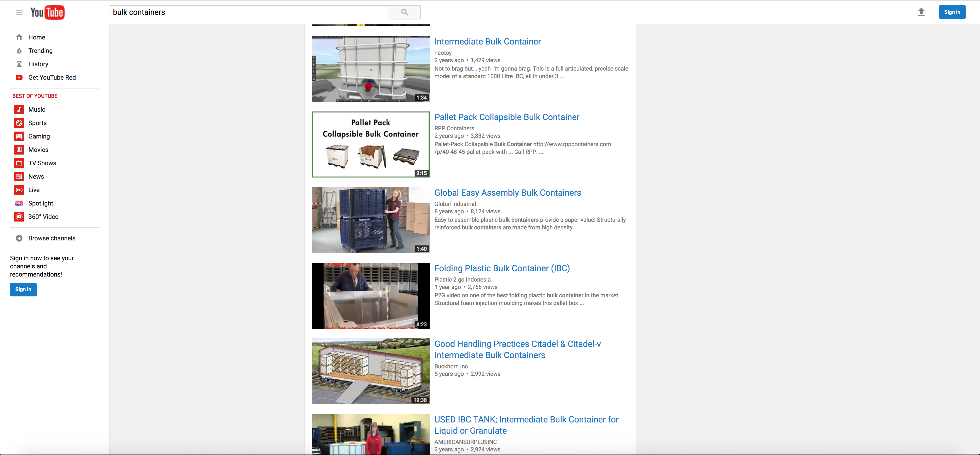
Task: Open the 360° Video icon
Action: click(x=19, y=217)
